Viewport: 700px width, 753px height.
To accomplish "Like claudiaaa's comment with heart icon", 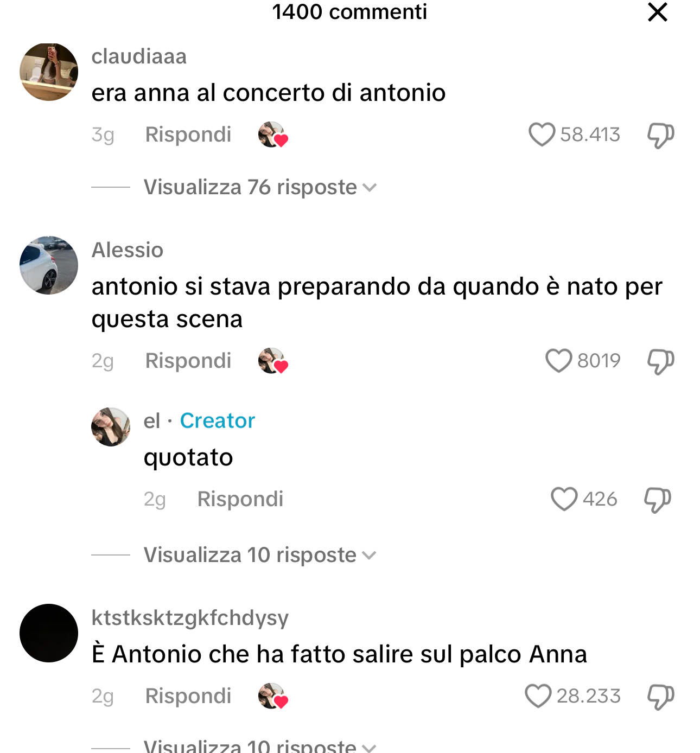I will [542, 135].
